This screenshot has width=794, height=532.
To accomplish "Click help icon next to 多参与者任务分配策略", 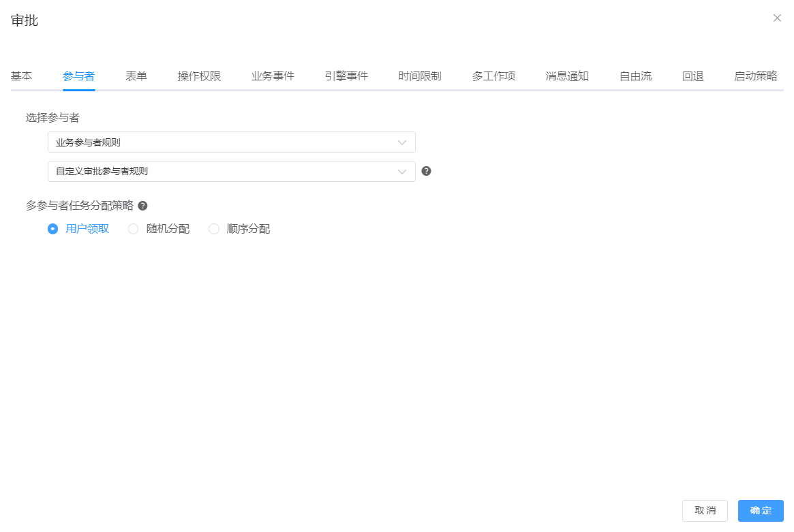I will (142, 206).
